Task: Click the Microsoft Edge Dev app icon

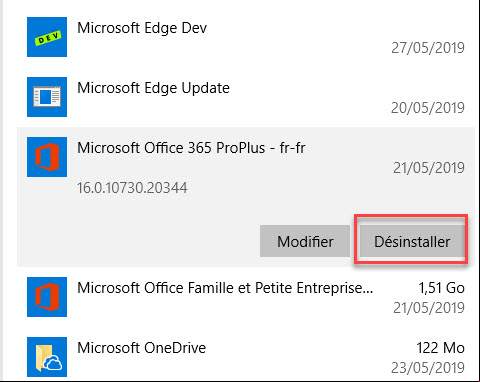Action: tap(47, 37)
